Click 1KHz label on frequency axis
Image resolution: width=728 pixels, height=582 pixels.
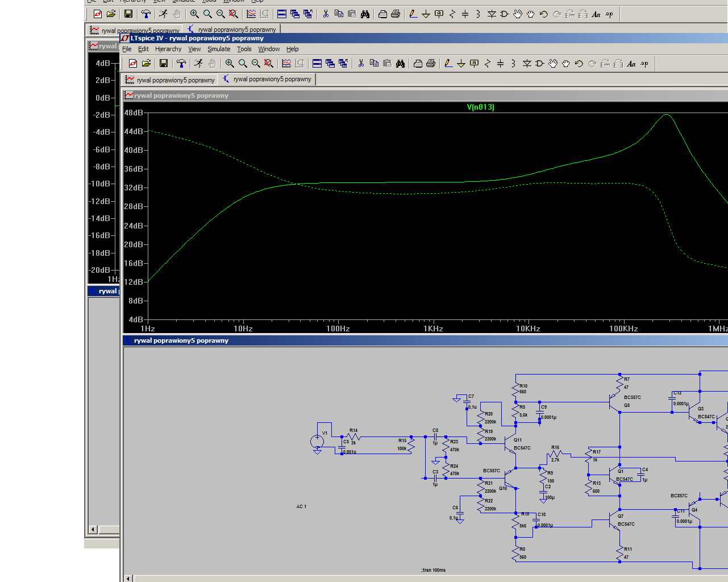[433, 329]
